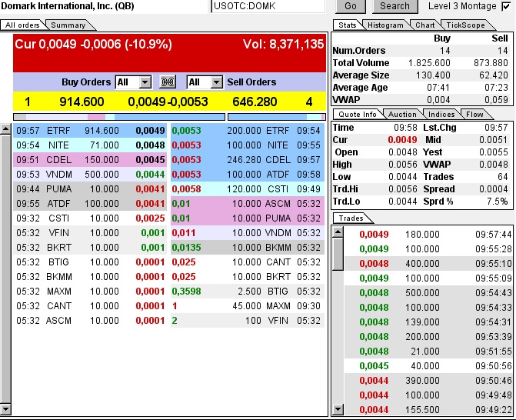The image size is (516, 420).
Task: Select ETRF buy order 914.600 row
Action: 90,131
